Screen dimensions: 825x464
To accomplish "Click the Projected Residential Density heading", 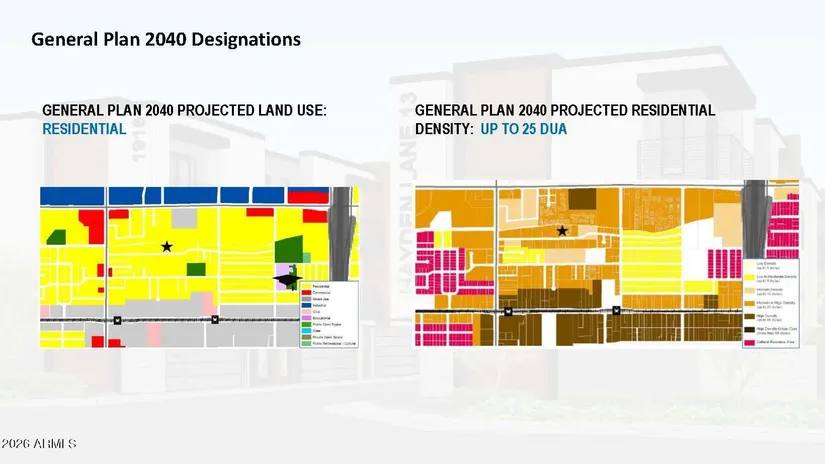I will (564, 111).
